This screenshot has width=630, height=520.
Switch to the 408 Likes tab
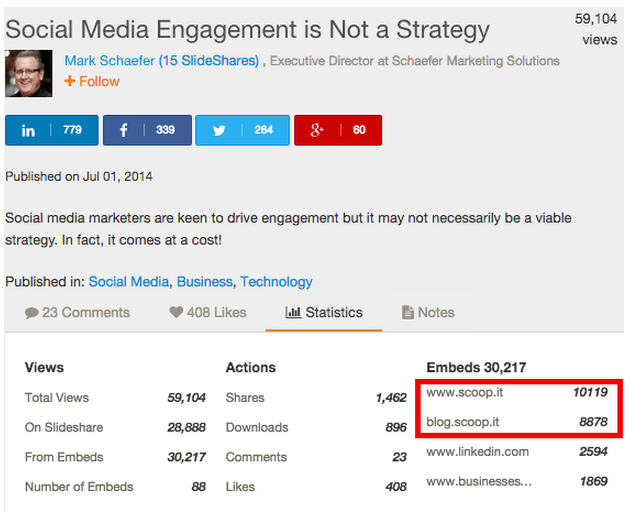208,313
